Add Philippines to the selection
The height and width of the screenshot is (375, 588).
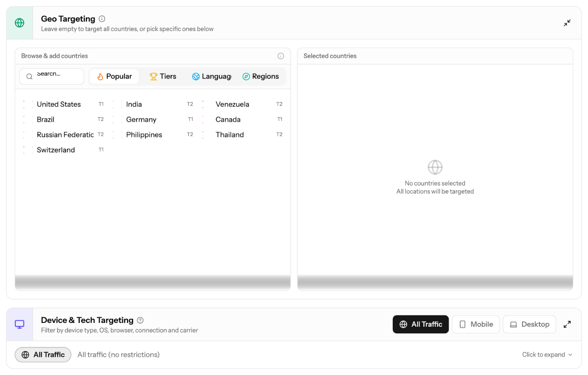153,135
